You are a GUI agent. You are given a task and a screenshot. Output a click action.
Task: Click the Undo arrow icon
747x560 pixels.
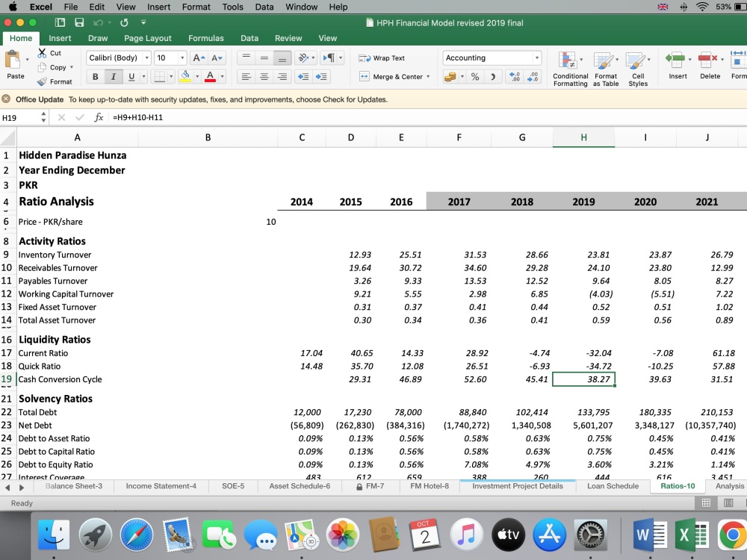tap(98, 22)
